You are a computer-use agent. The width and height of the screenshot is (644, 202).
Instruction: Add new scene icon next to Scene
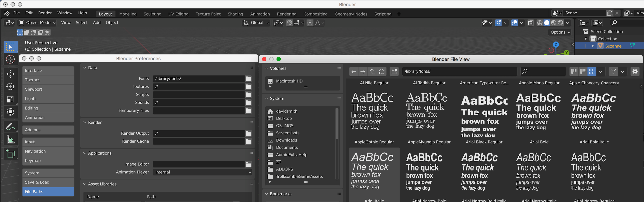[610, 13]
